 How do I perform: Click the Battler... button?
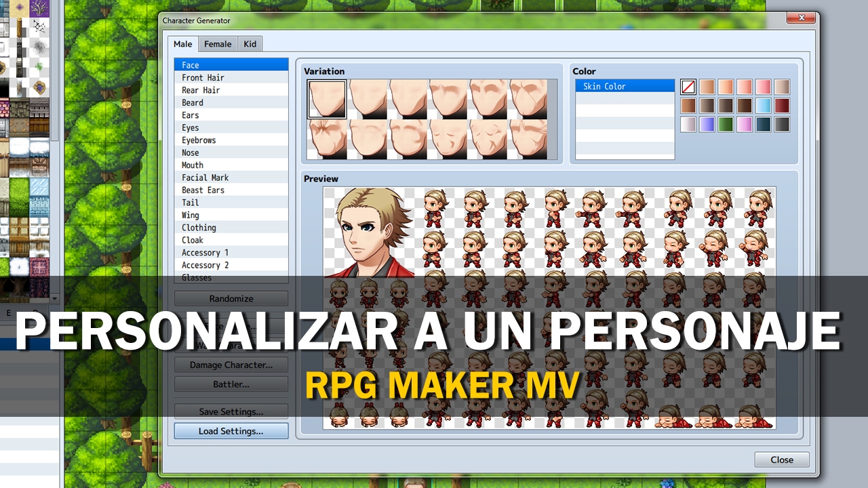coord(231,384)
